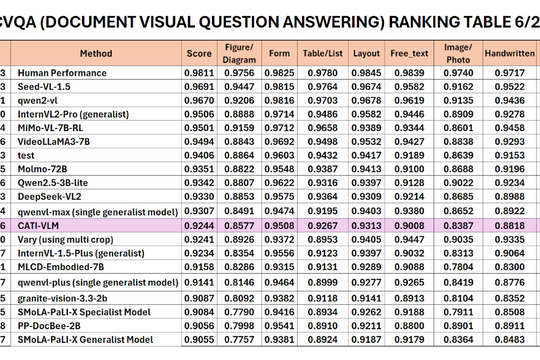Select the MiMo-VL-7B-RL method cell
The width and height of the screenshot is (540, 360).
[96, 128]
